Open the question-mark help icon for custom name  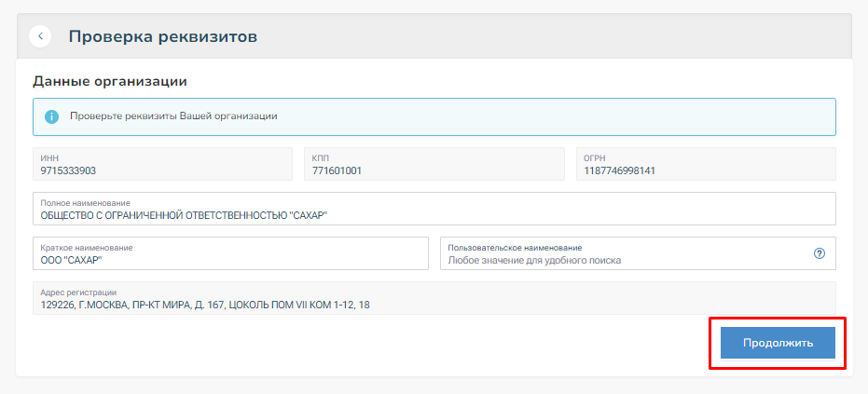tap(820, 253)
